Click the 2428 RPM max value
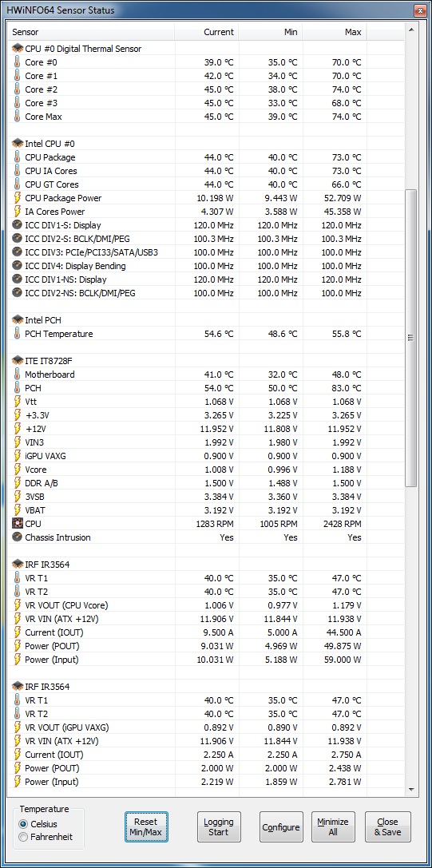Viewport: 432px width, 868px height. (x=343, y=524)
